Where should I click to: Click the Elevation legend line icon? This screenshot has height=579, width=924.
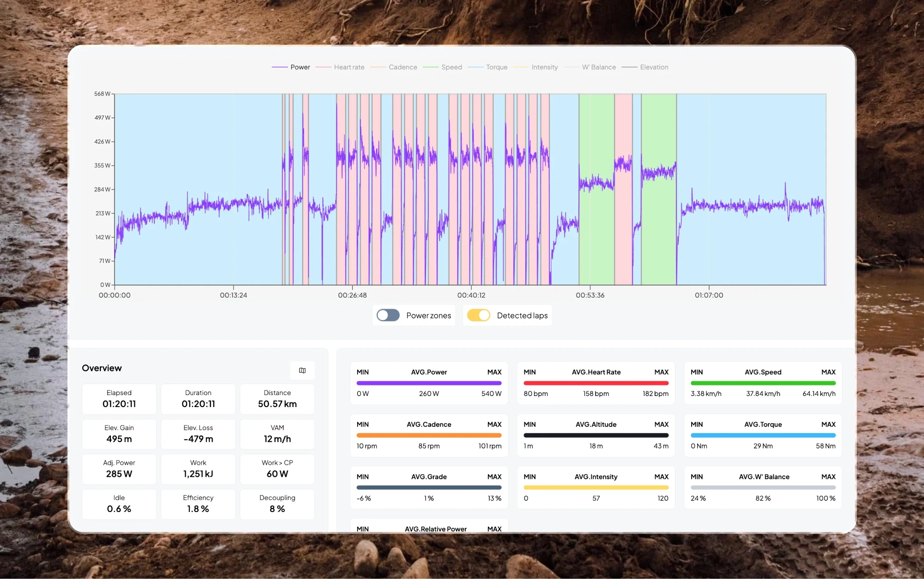pos(629,67)
